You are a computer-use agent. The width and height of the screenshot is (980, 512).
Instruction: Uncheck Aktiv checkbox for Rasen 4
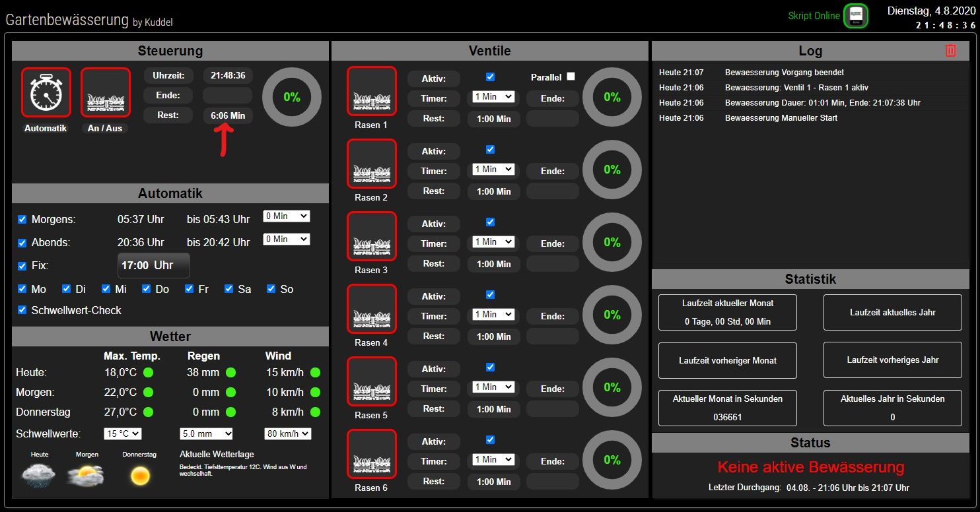coord(490,295)
